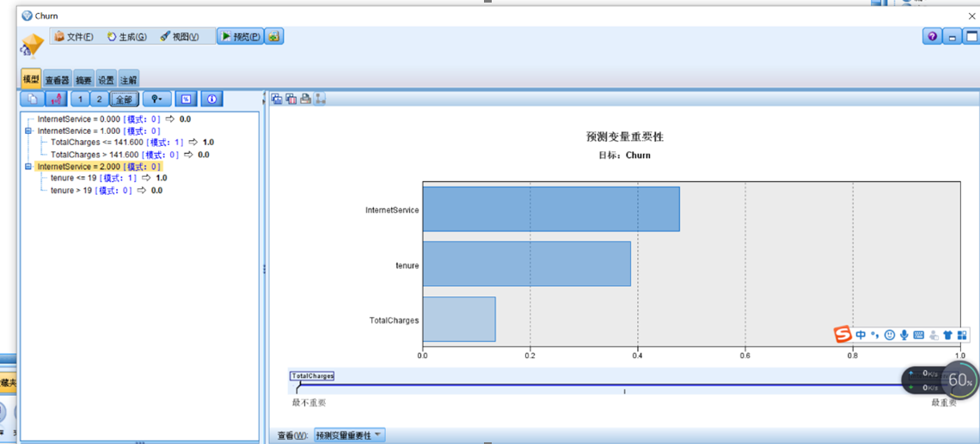Click the splitter handle between the two panels
Screen dimensions: 980x444
pyautogui.click(x=264, y=269)
